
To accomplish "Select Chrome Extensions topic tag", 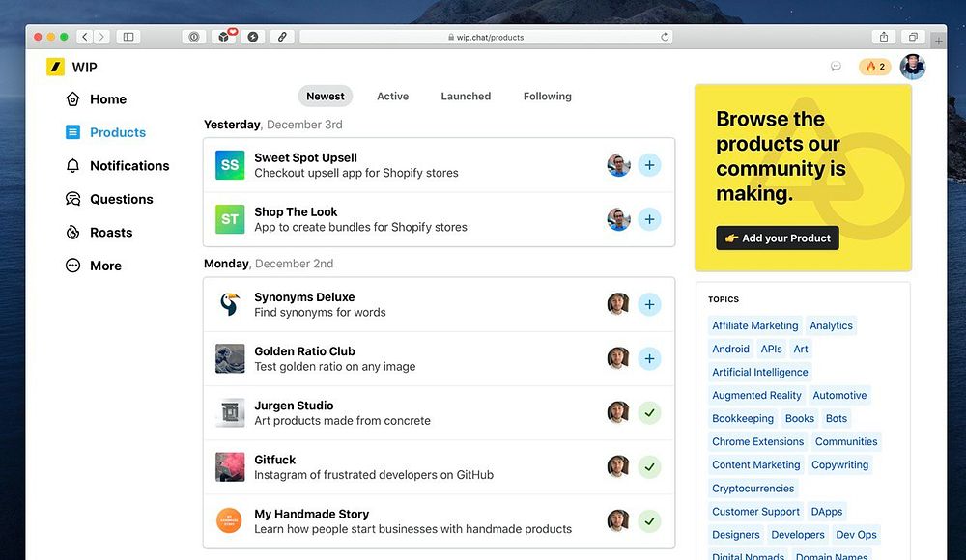I will click(x=757, y=441).
